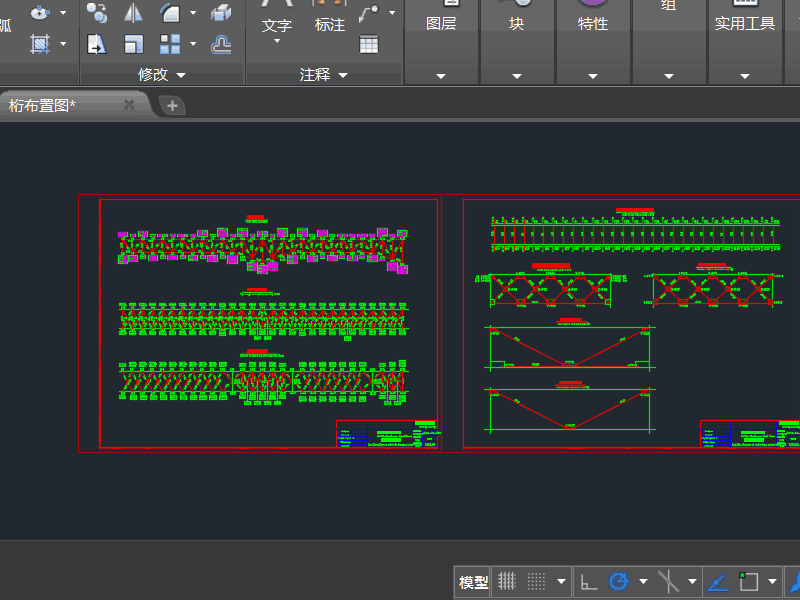Expand the 修改 panel dropdown

click(181, 75)
